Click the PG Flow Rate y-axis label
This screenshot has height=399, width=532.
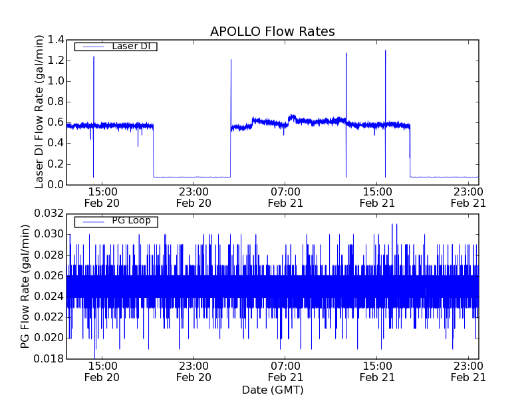click(x=25, y=287)
